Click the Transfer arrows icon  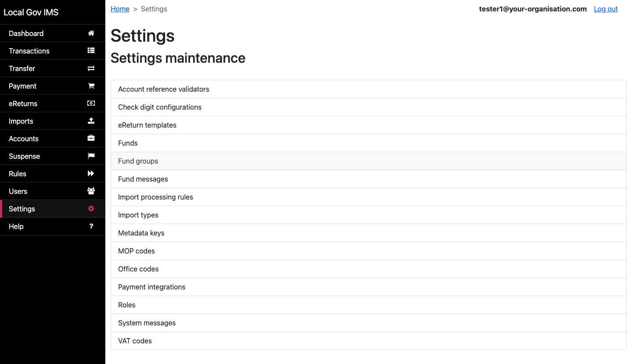pos(91,68)
